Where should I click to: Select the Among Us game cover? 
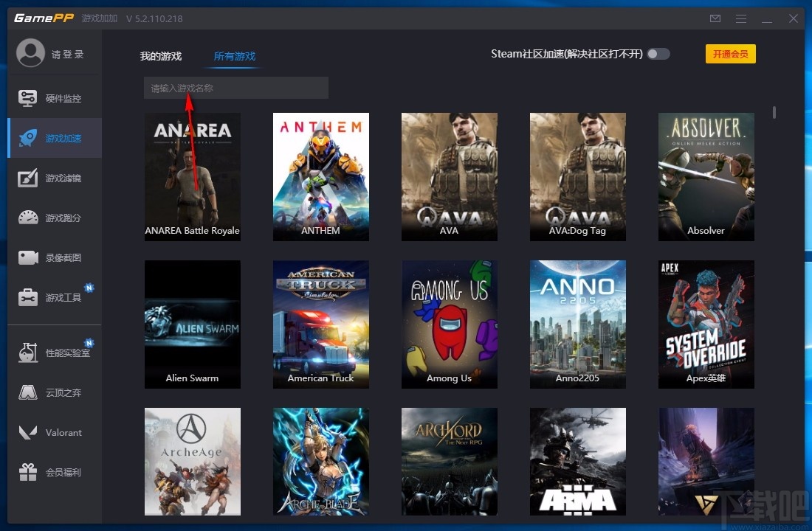coord(450,324)
